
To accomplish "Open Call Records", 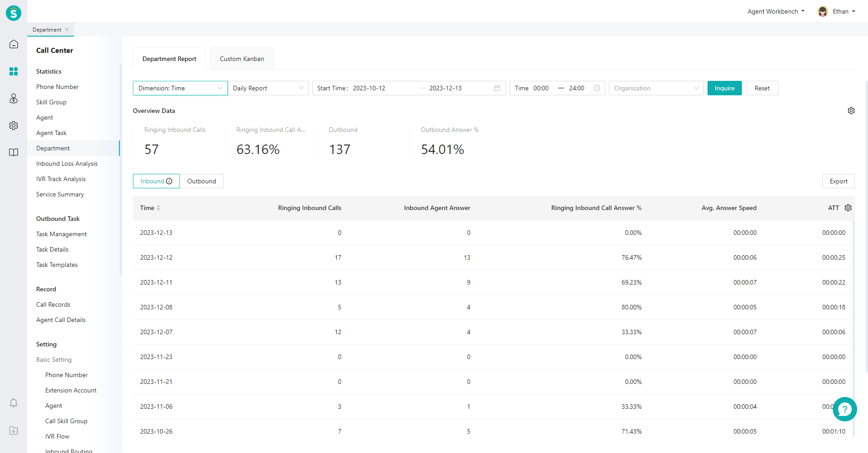I will 53,304.
